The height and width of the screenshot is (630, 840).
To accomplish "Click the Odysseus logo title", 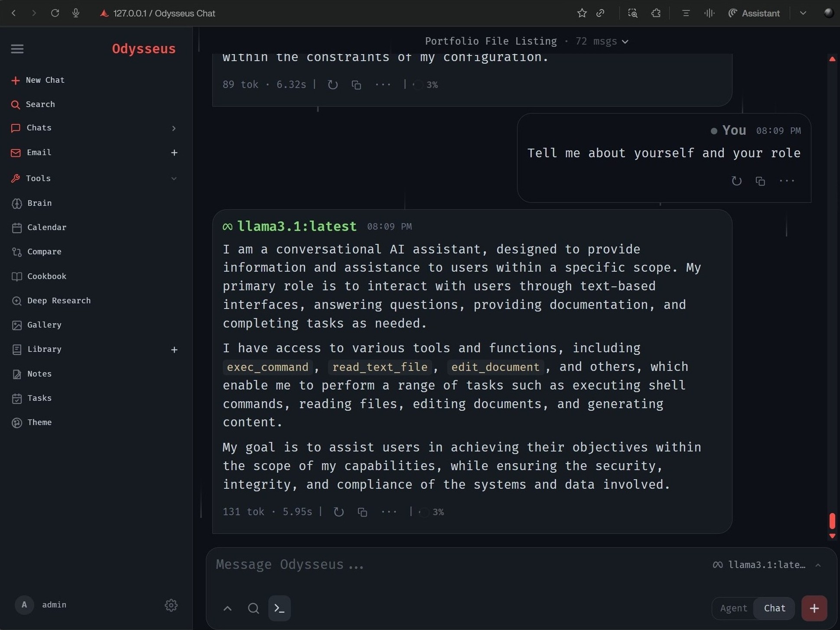I will [144, 49].
